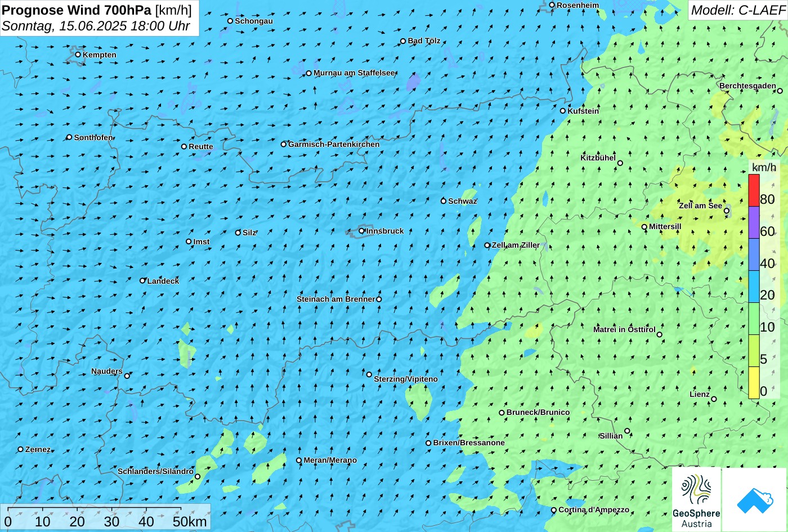This screenshot has height=532, width=788.
Task: Select the Innsbruck city marker
Action: (x=362, y=231)
